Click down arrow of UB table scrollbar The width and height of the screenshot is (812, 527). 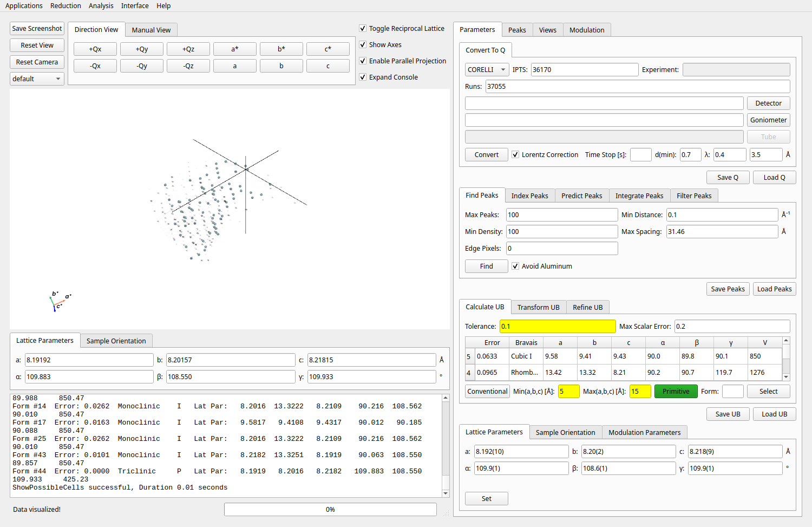[x=786, y=377]
